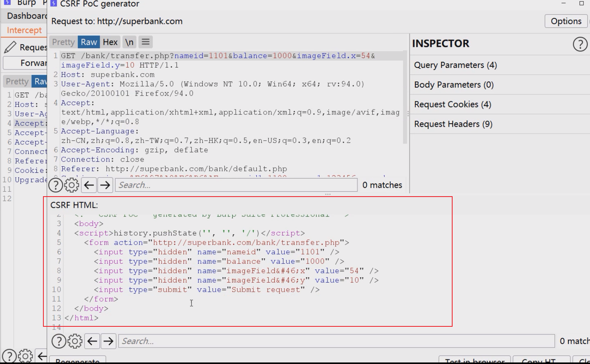Click the Referer header line in request

(174, 169)
